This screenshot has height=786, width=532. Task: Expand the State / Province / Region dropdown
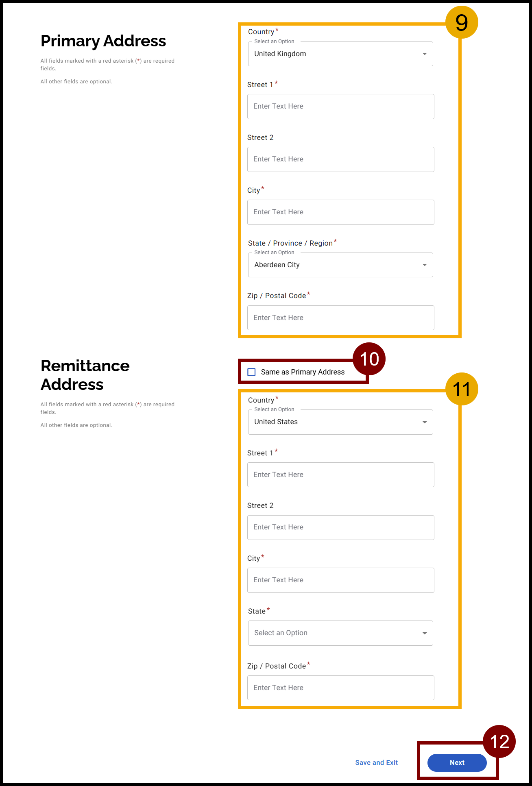340,265
